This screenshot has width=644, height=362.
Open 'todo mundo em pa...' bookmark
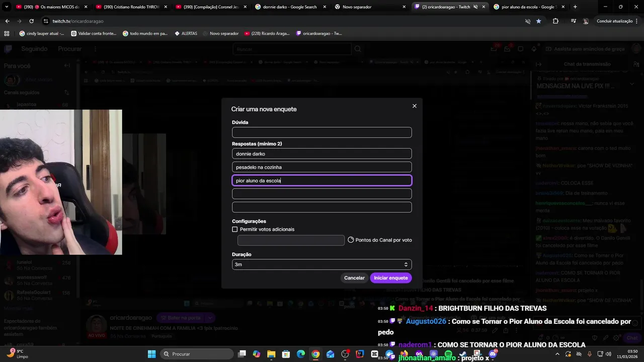[x=145, y=33]
